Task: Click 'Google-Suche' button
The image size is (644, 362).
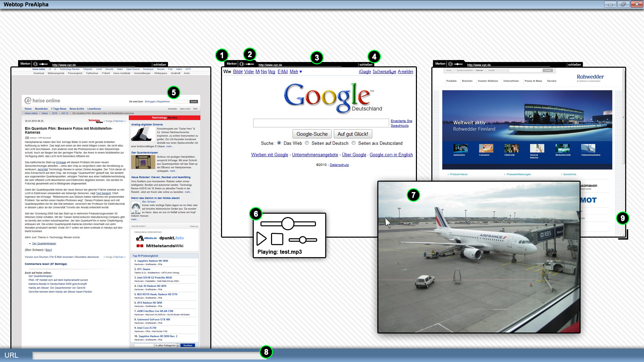Action: (312, 134)
